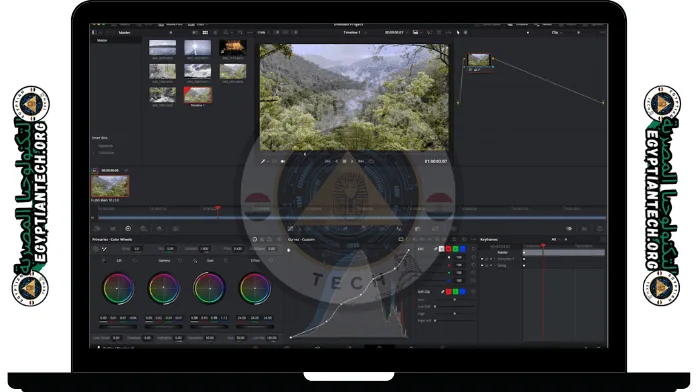Click the Soft Clip High slider
Viewport: 698px width, 392px height.
click(x=454, y=314)
